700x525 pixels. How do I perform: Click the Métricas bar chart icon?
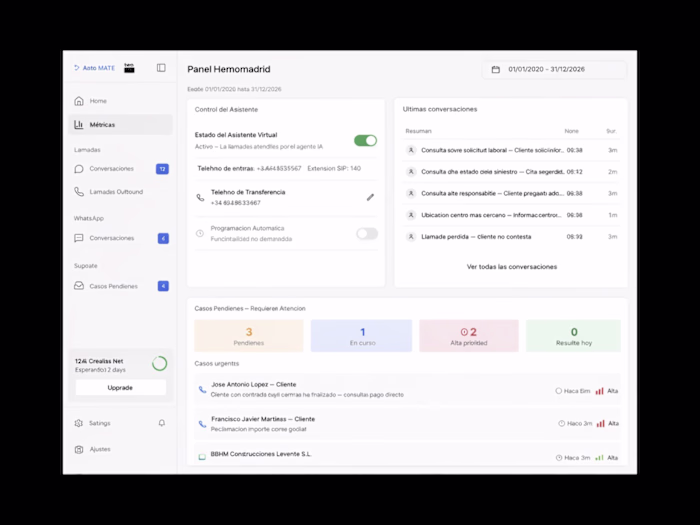coord(79,125)
